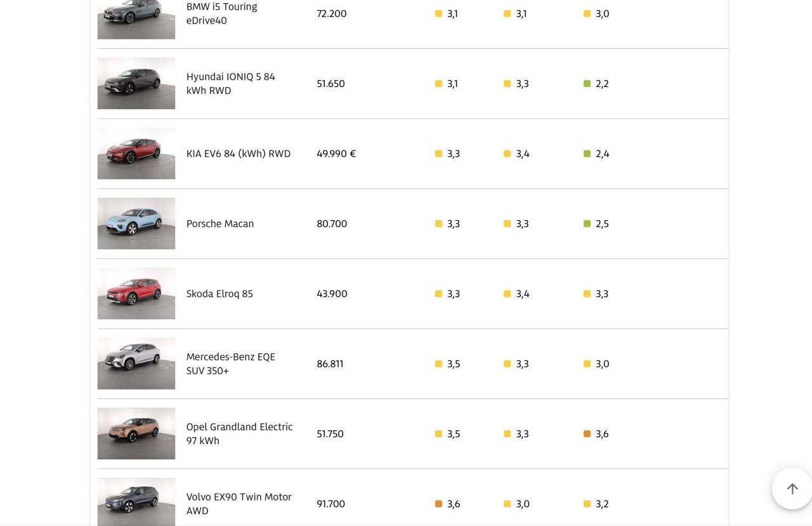Click the green 2,2 rating indicator for Hyundai

pos(587,84)
